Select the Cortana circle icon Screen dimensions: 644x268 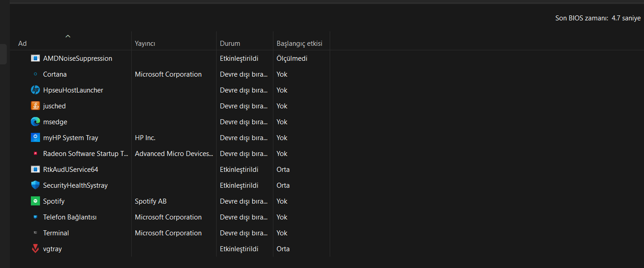click(x=35, y=74)
